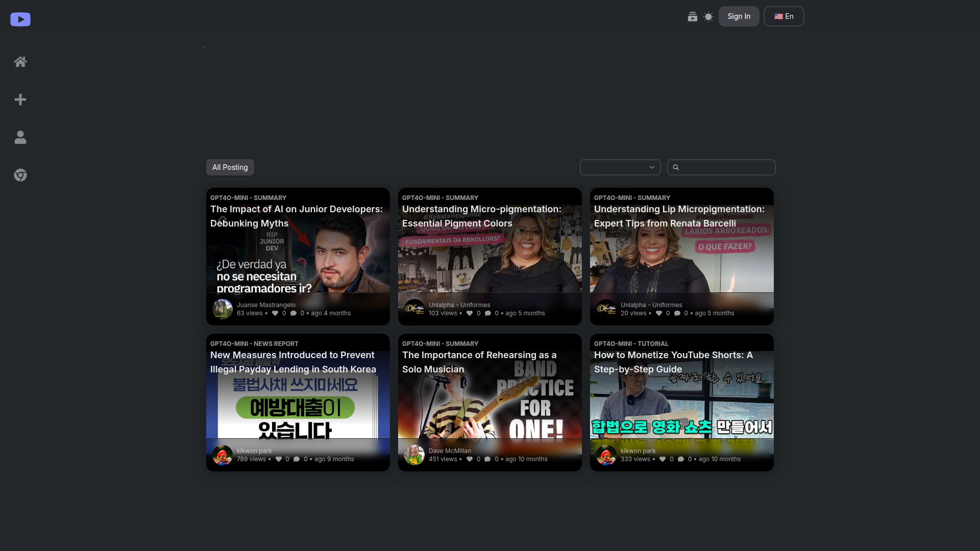
Task: Click kikwon park avatar on Payday Lending post
Action: (x=223, y=455)
